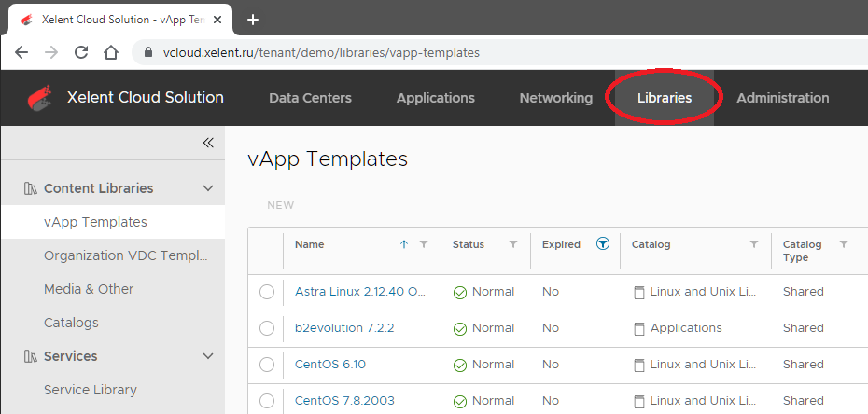Reload the page with refresh icon

click(x=81, y=52)
